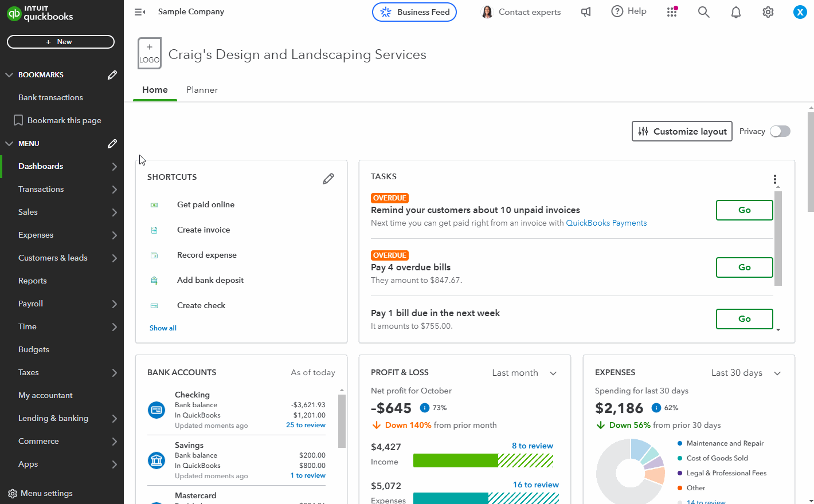Expand the Sales submenu arrow
This screenshot has width=814, height=504.
[x=114, y=212]
